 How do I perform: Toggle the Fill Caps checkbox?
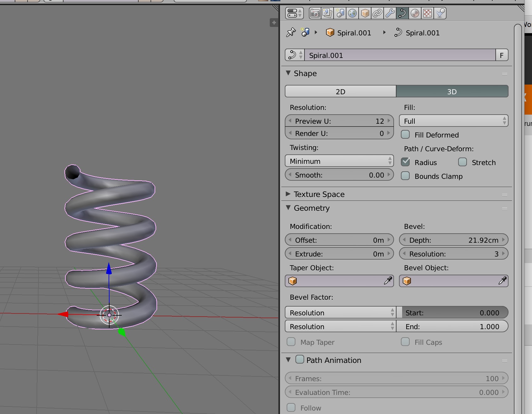pyautogui.click(x=405, y=342)
